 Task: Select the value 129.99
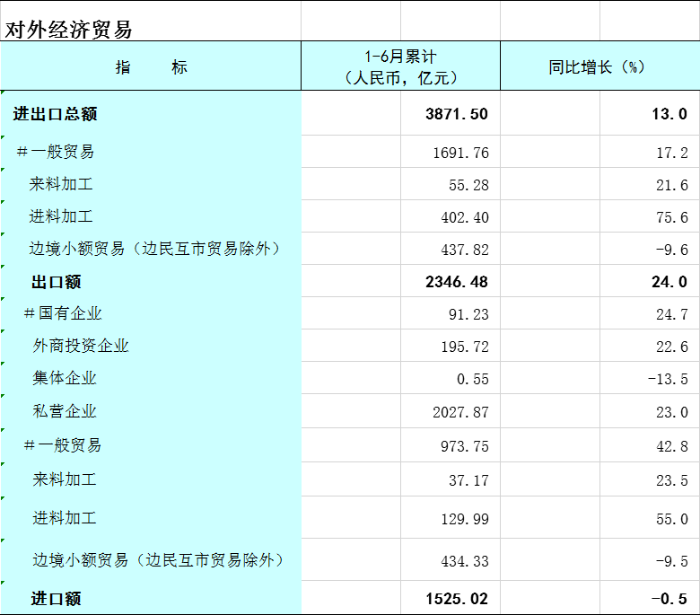coord(465,519)
